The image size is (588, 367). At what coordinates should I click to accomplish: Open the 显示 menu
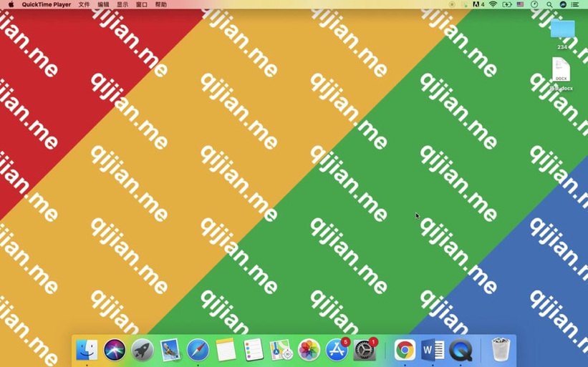pos(122,4)
